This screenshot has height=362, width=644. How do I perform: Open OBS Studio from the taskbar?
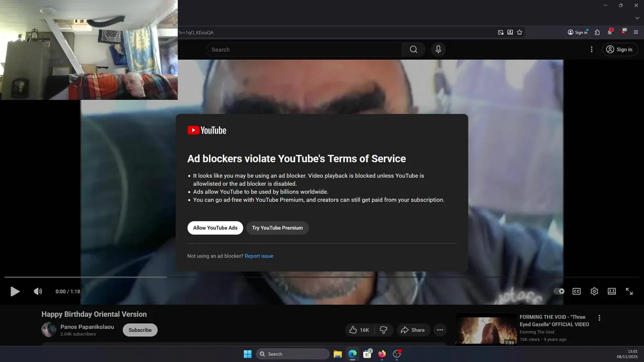tap(396, 354)
